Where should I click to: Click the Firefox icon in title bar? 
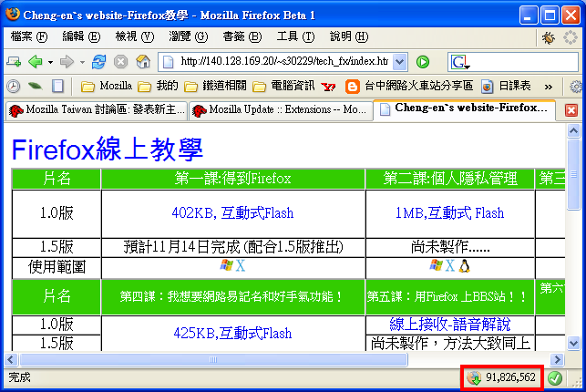(x=13, y=15)
